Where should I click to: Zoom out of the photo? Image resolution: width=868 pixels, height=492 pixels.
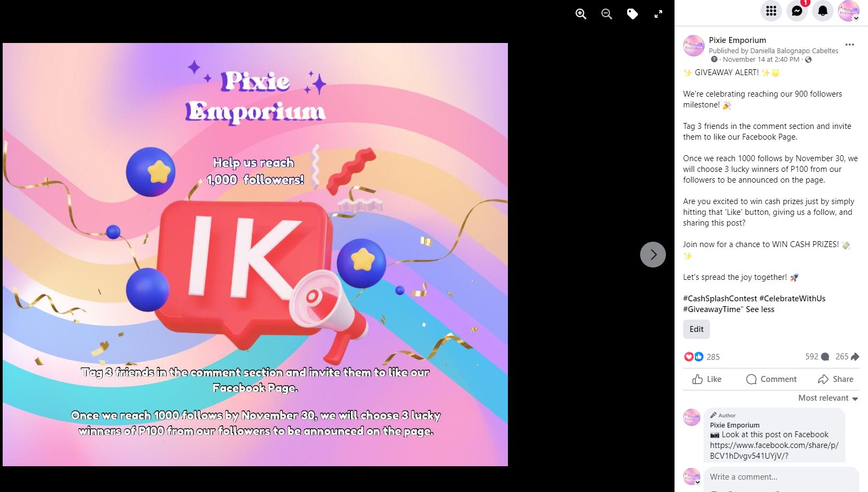[x=607, y=14]
